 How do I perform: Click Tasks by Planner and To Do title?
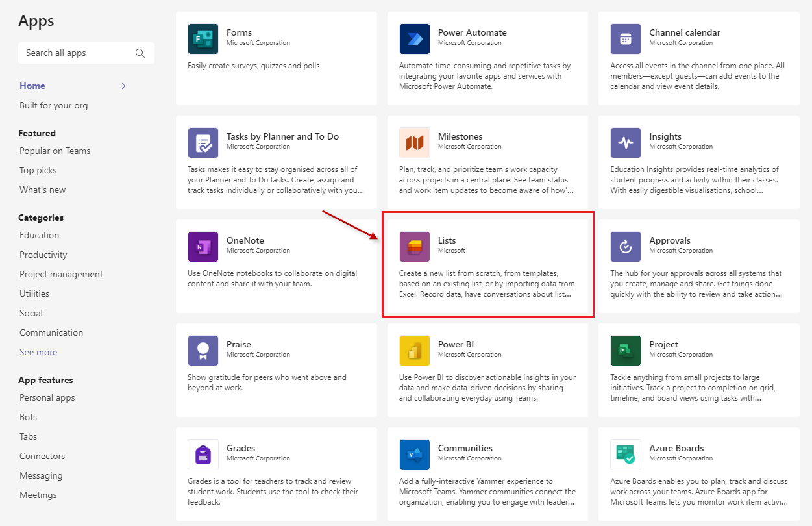click(283, 136)
